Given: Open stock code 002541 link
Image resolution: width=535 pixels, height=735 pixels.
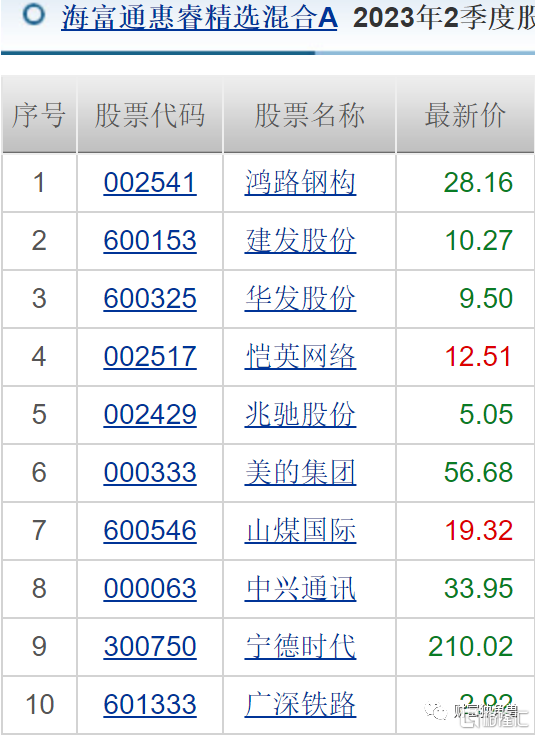Looking at the screenshot, I should pos(150,182).
